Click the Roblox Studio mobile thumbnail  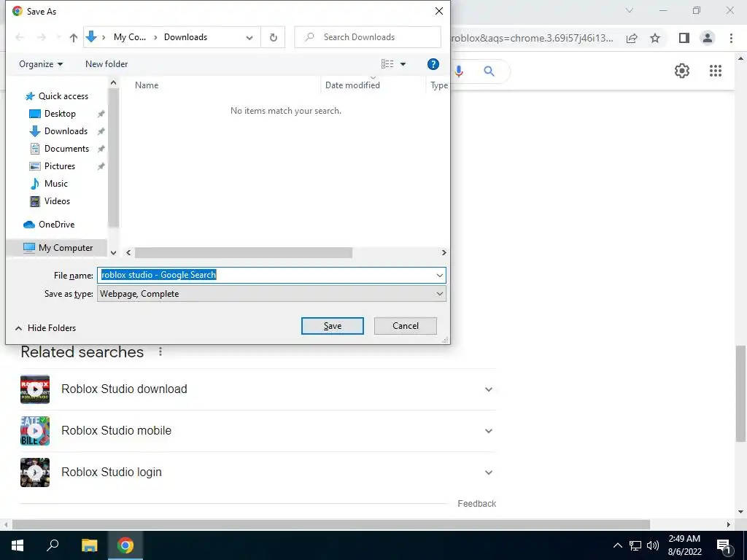35,431
